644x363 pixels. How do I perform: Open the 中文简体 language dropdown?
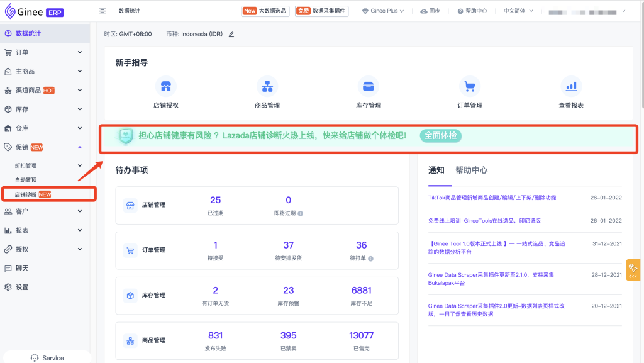coord(518,11)
